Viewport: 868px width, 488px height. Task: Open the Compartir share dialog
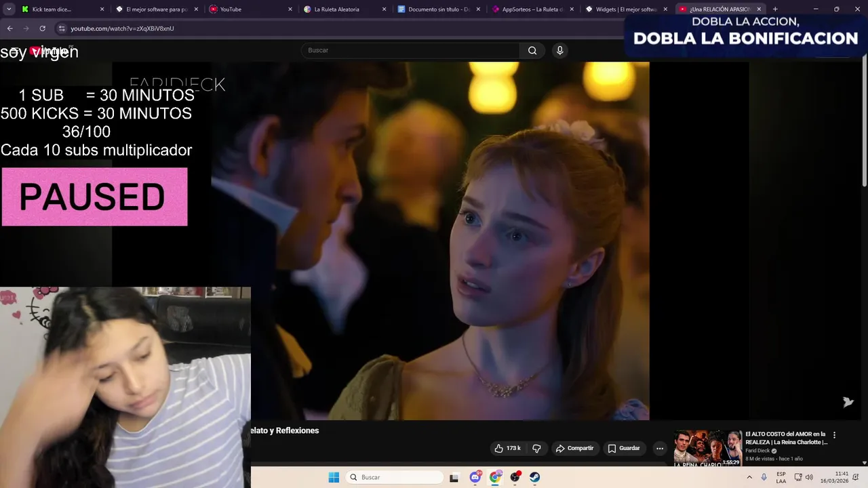pos(574,448)
